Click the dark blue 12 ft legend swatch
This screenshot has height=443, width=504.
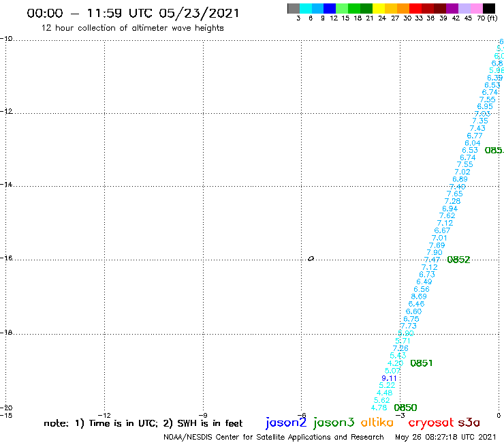point(330,8)
